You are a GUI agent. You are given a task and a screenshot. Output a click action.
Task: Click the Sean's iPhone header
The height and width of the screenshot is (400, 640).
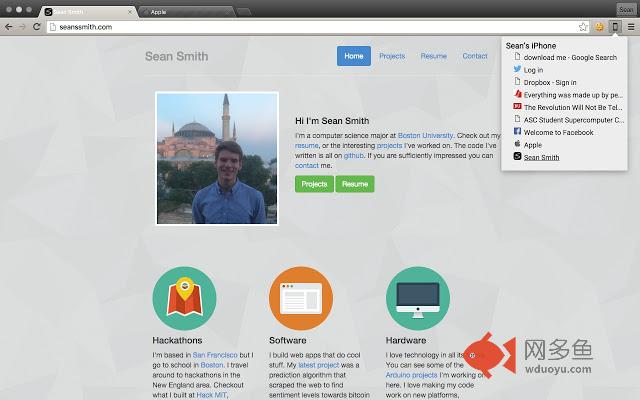[x=531, y=46]
